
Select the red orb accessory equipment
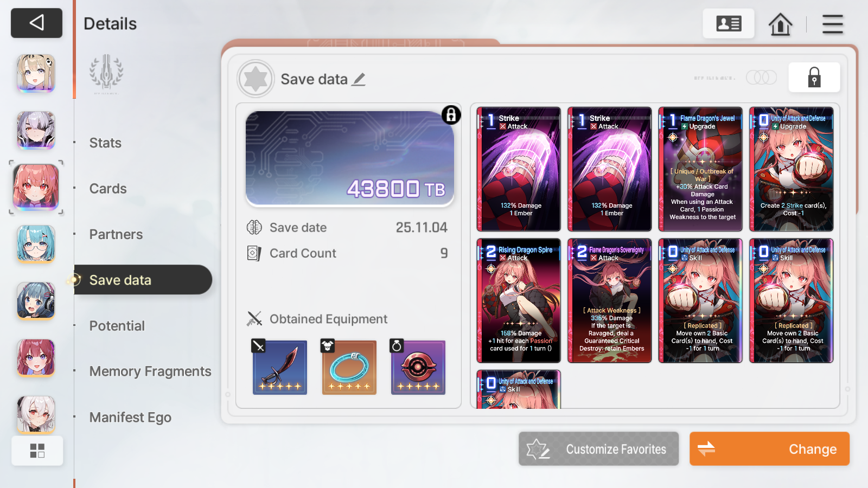pos(418,367)
